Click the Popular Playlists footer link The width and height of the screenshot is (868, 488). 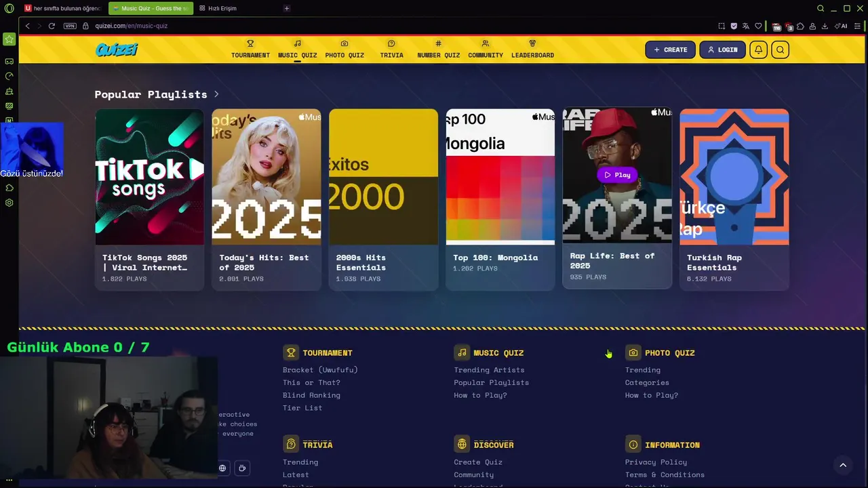click(491, 383)
